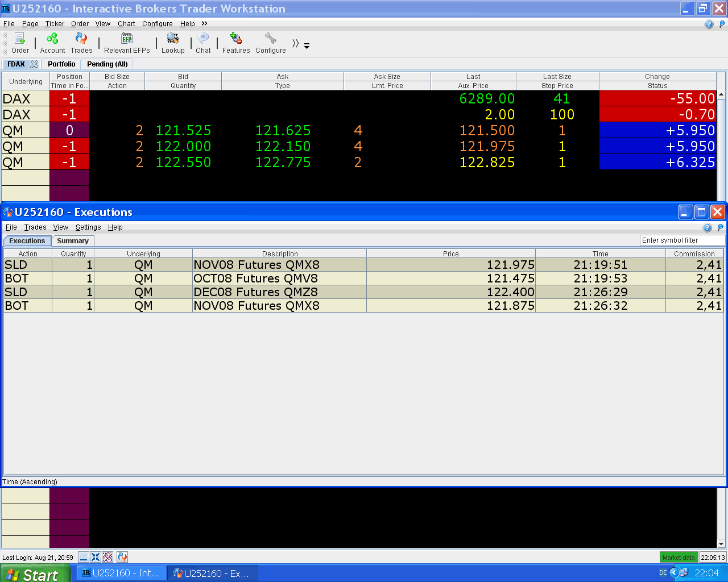Click the Configure wrench icon
Screen dimensions: 728x582
(271, 43)
